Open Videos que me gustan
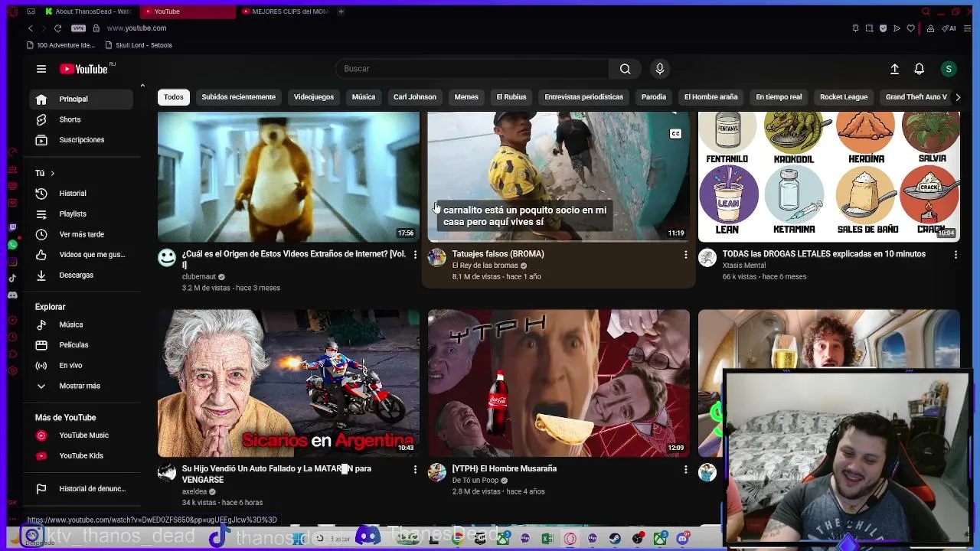 click(81, 255)
